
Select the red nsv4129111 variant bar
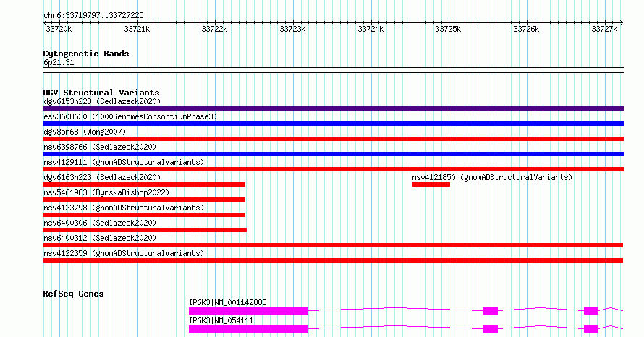tap(333, 169)
